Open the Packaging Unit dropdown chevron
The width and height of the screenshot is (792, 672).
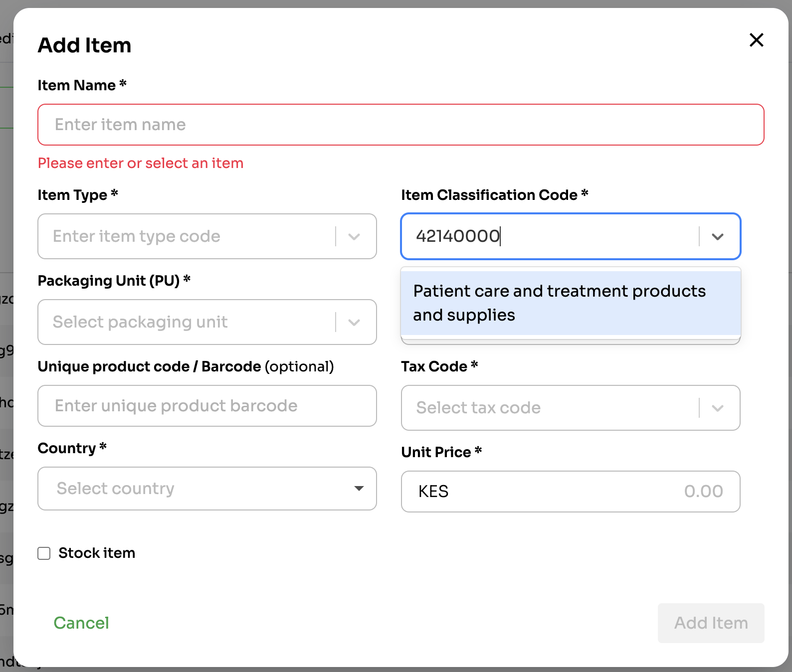[x=354, y=323]
